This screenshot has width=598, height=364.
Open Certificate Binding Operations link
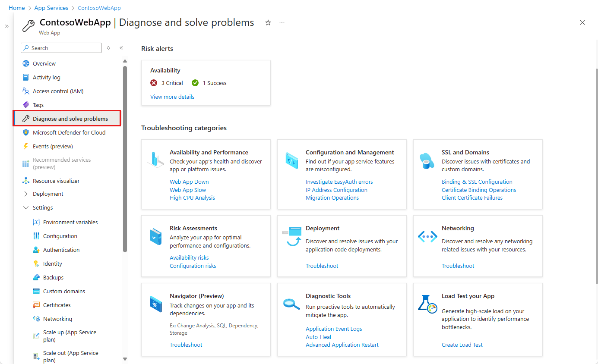(479, 190)
